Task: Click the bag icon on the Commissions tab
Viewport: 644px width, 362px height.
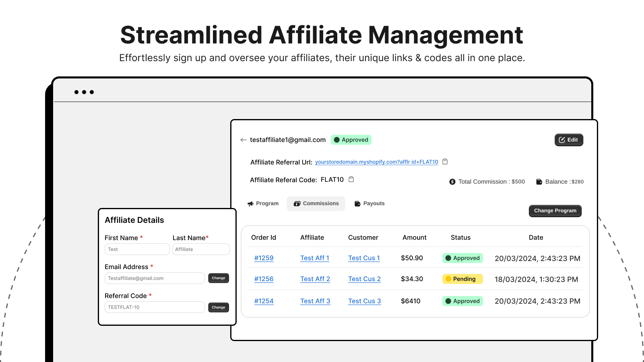Action: (x=297, y=203)
